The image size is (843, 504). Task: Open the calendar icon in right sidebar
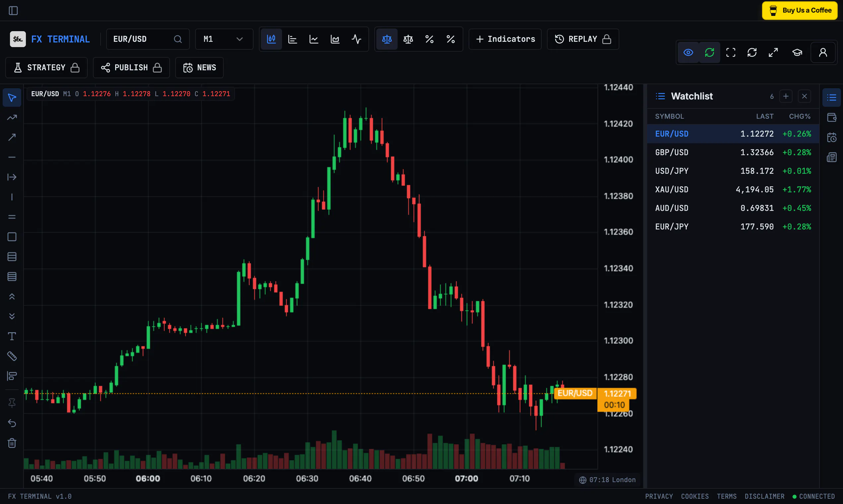pyautogui.click(x=831, y=138)
